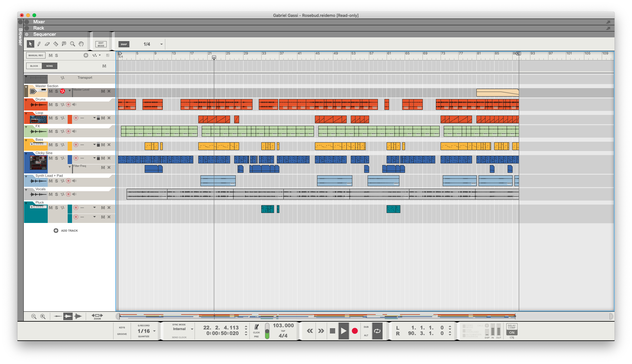Mute the Drums track
The image size is (632, 364).
pos(51,105)
